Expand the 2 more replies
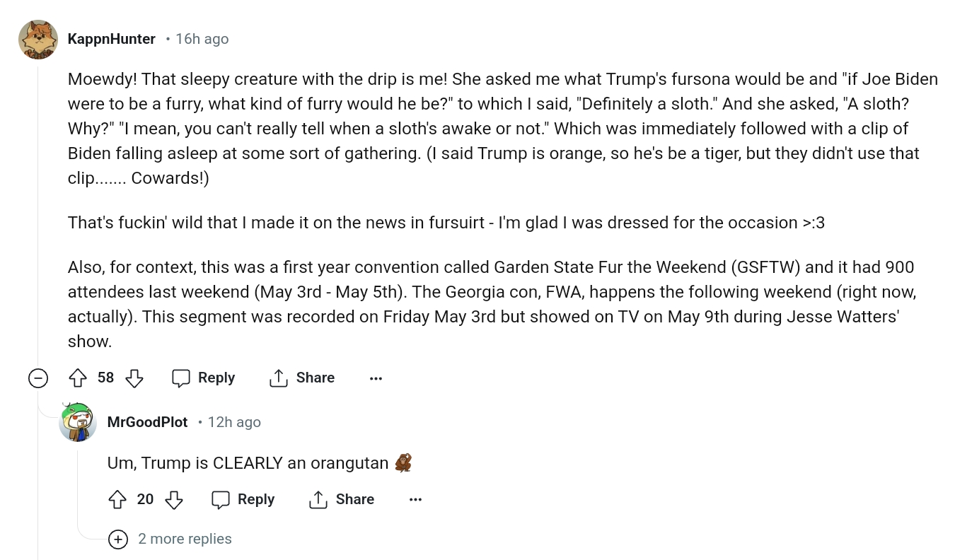 pos(117,539)
